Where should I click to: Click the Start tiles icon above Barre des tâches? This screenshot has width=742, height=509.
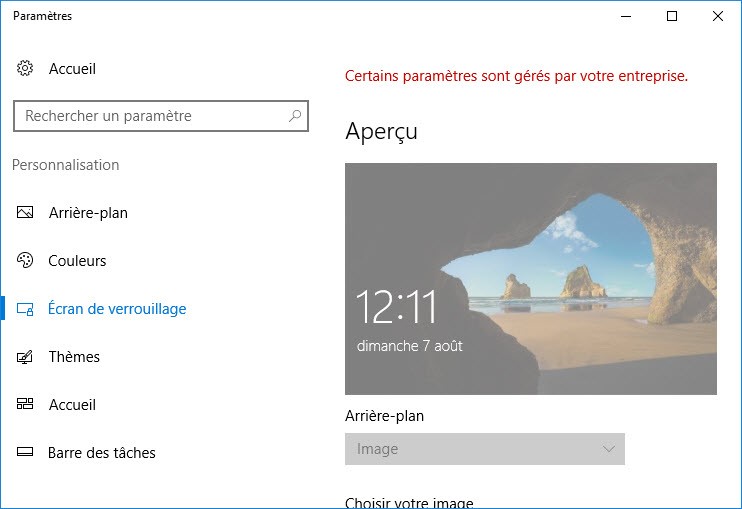(x=25, y=404)
